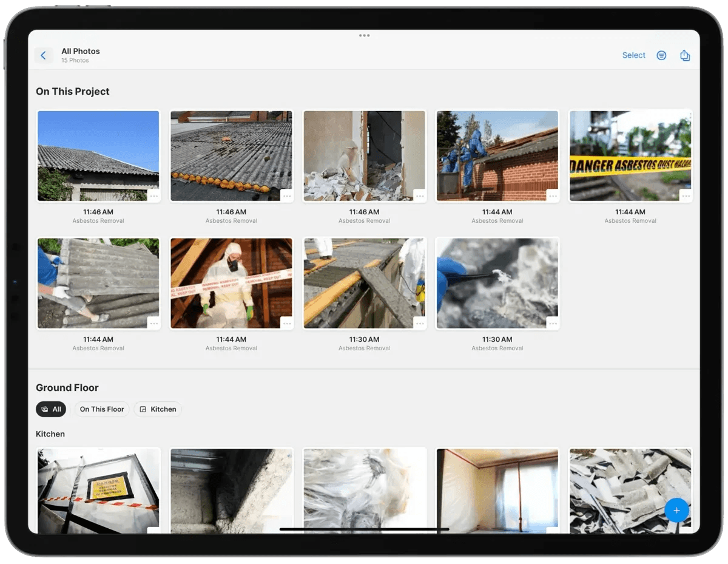Viewport: 728px width, 564px height.
Task: Click 11:46 AM under the blue sky roof photo
Action: (98, 212)
